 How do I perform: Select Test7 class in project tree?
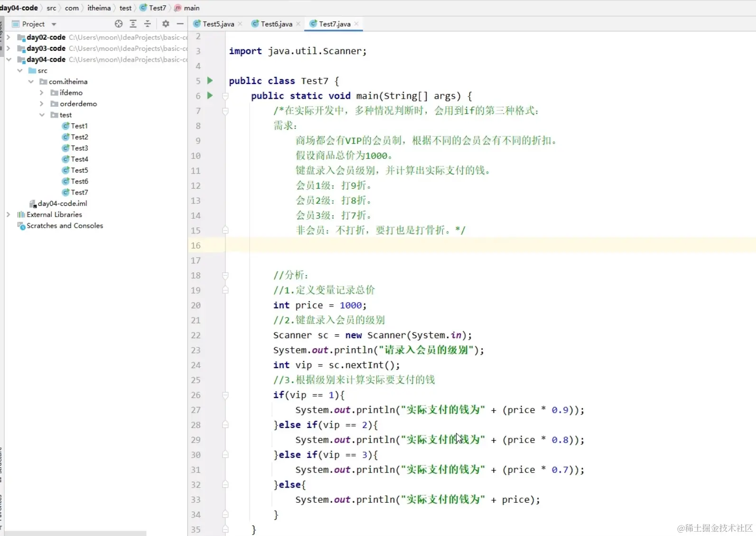pos(75,192)
